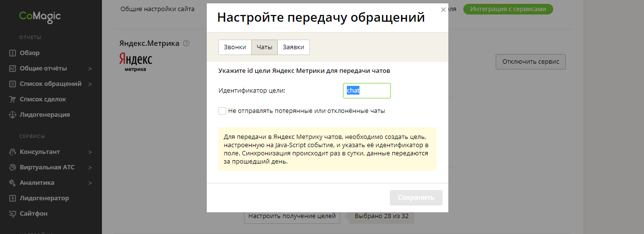Click the Список сделок cart icon
This screenshot has height=234, width=644.
13,99
